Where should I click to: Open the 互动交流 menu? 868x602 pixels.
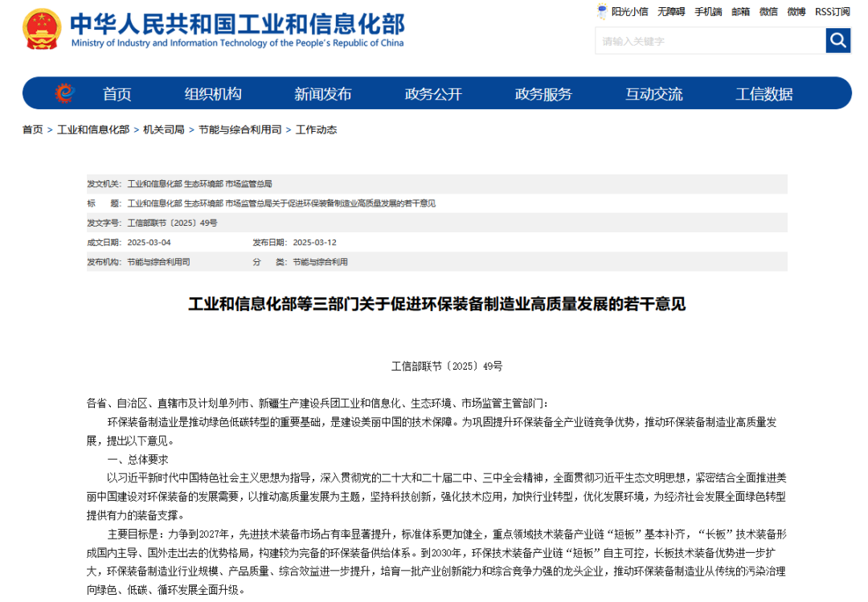pyautogui.click(x=653, y=93)
